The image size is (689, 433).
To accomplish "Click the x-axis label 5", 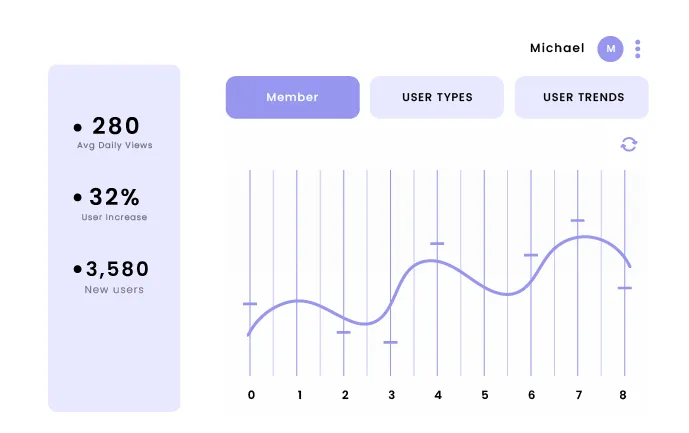I will pos(485,395).
